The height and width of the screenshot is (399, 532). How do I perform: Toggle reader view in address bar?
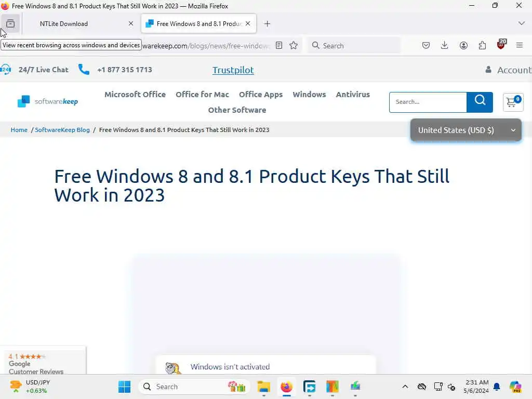[x=279, y=46]
